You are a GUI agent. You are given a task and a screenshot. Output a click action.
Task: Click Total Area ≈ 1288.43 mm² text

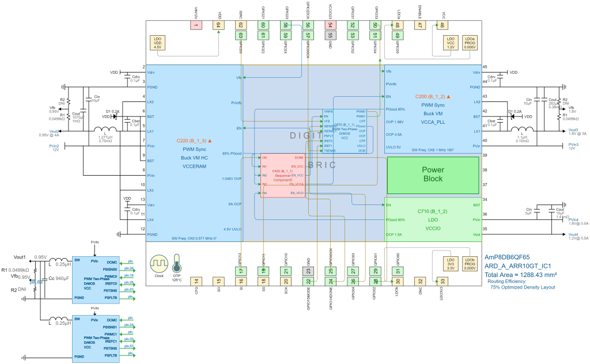click(x=521, y=275)
